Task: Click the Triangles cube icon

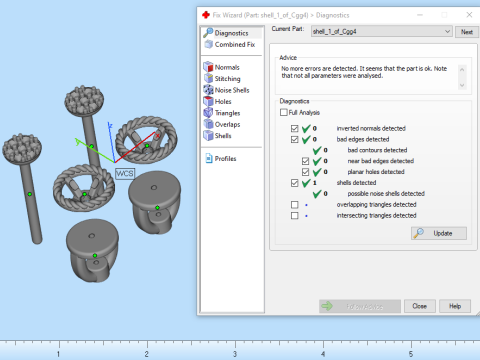Action: [x=208, y=113]
